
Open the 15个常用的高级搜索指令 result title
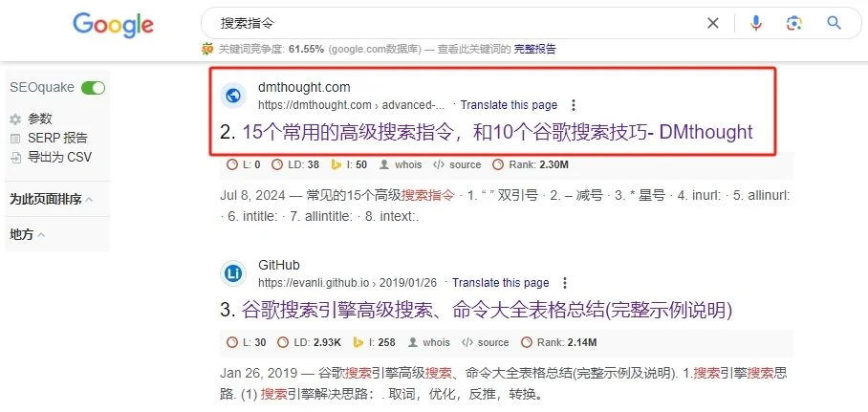(497, 132)
